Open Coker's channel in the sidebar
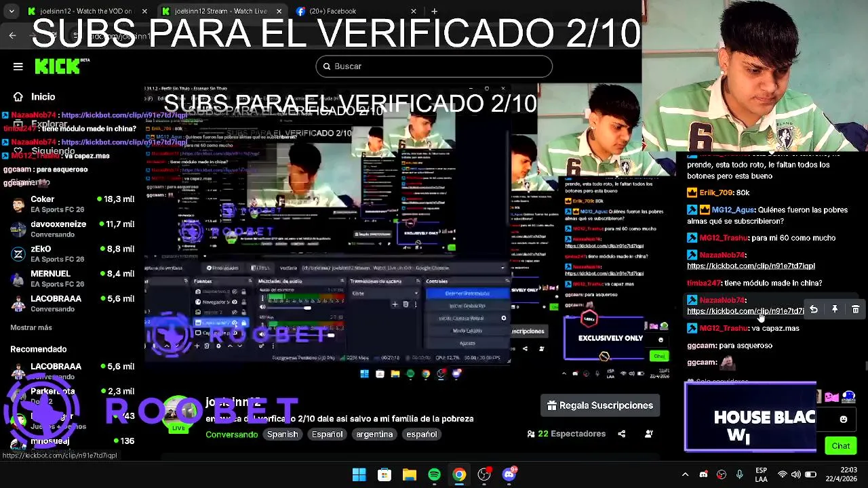This screenshot has width=868, height=488. coord(72,204)
